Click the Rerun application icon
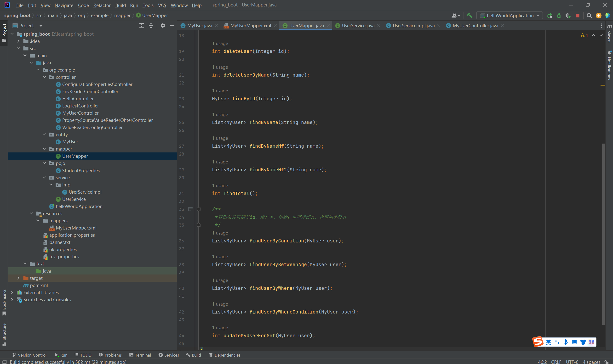The image size is (613, 364). coord(550,16)
